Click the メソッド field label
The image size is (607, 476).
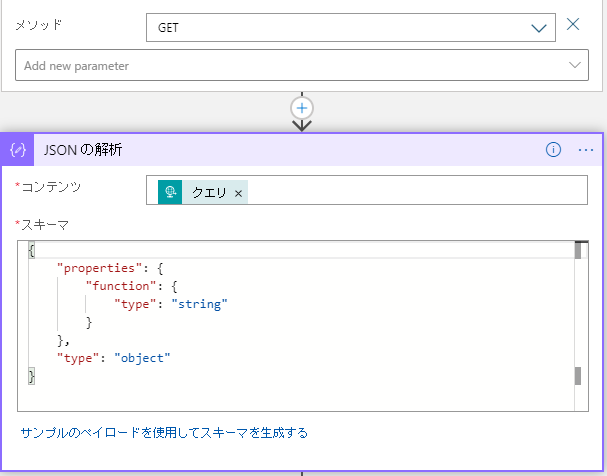38,25
